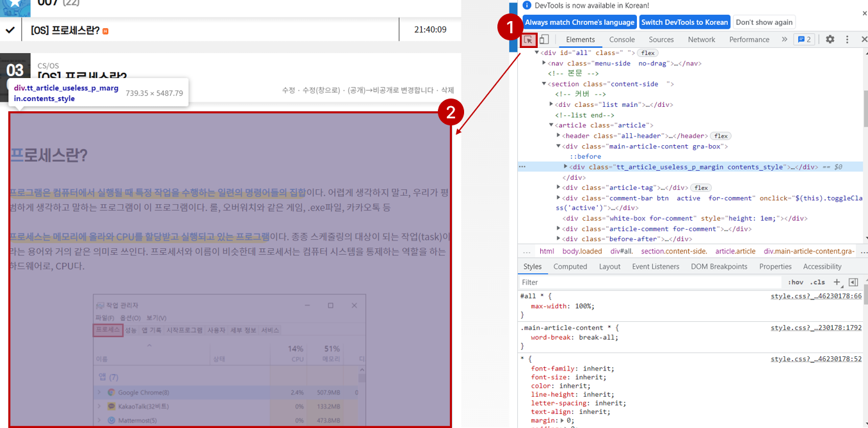This screenshot has width=868, height=428.
Task: Click the Styles Filter input field
Action: 650,282
